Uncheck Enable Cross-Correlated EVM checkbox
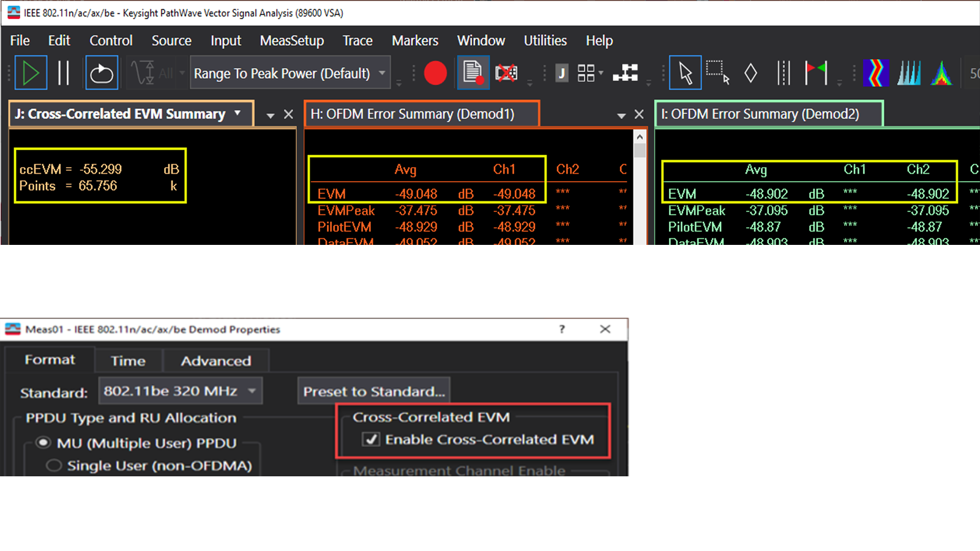 [371, 440]
